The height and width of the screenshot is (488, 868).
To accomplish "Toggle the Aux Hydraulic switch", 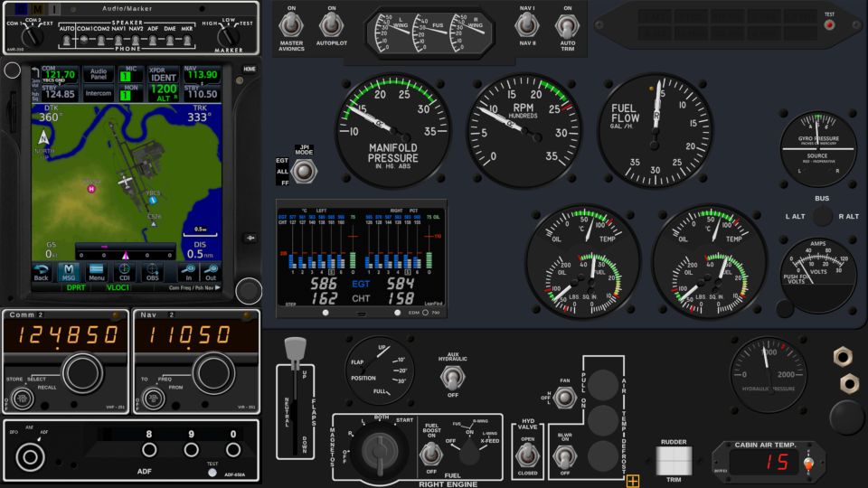I will (x=452, y=379).
